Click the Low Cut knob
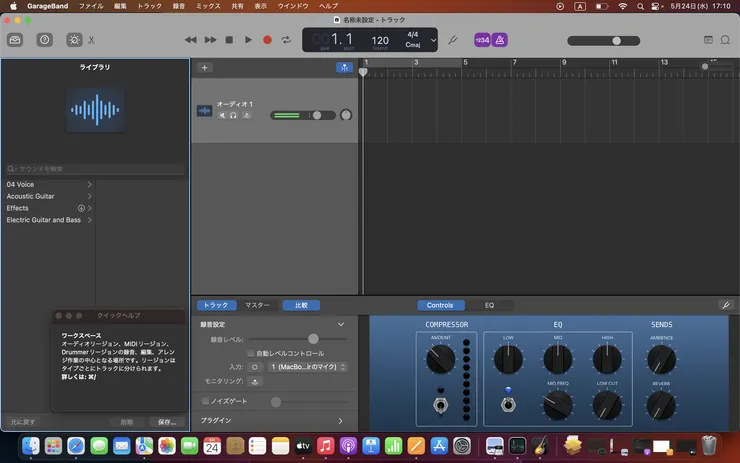Image resolution: width=740 pixels, height=463 pixels. (607, 405)
